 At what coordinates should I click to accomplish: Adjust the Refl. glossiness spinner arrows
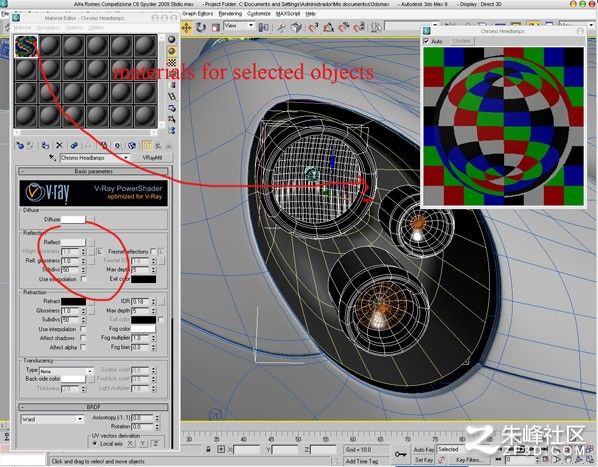coord(84,261)
